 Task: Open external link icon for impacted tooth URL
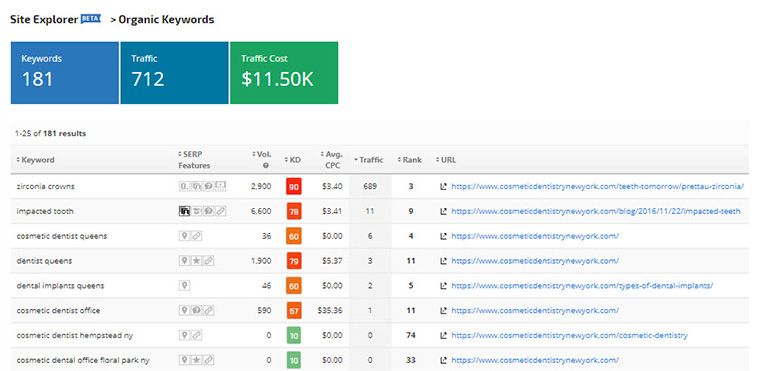coord(443,211)
